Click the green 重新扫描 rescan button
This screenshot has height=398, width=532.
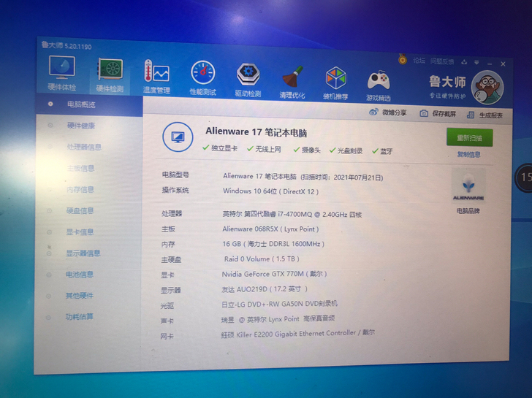click(x=470, y=137)
